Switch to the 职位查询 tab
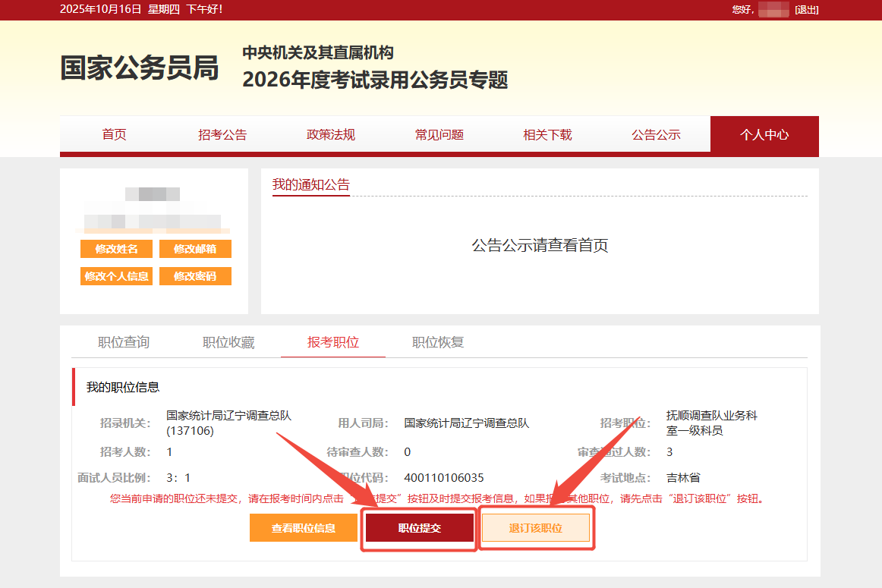Viewport: 882px width, 588px height. [x=124, y=342]
